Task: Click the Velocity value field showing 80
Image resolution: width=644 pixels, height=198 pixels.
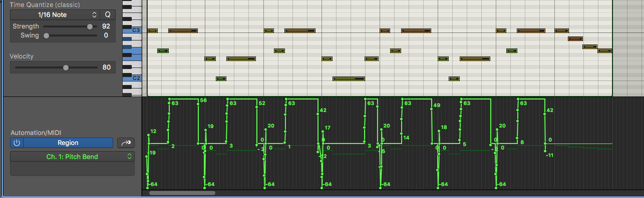Action: (107, 67)
